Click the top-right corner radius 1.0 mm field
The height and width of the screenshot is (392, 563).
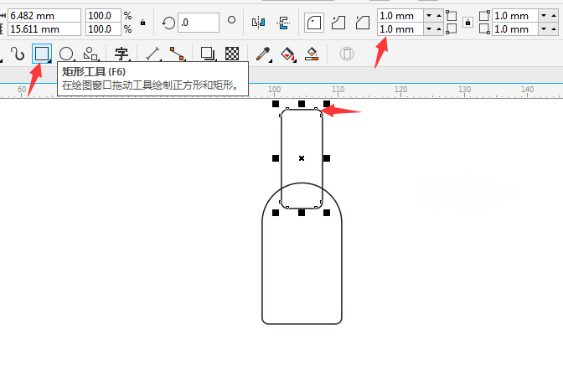(x=515, y=16)
